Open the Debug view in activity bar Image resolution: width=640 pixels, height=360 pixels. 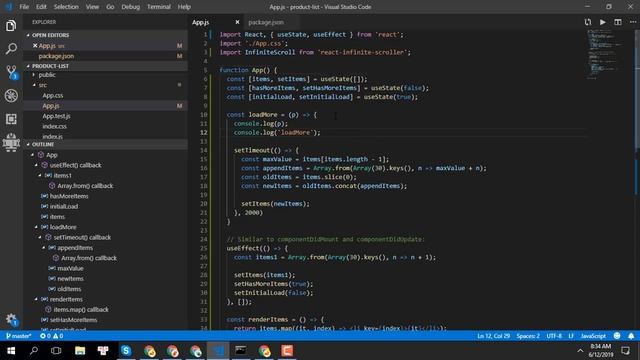point(11,96)
